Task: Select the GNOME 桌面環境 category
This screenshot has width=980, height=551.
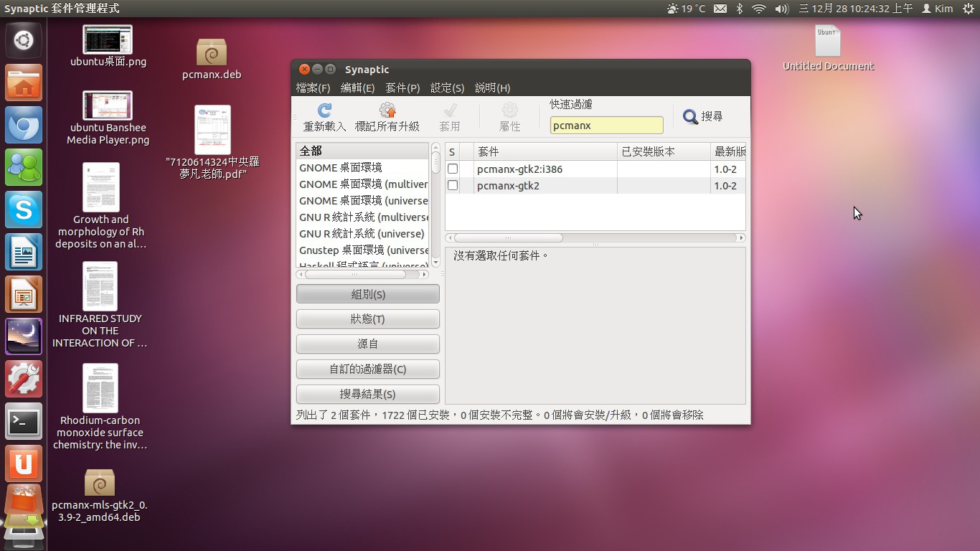Action: 362,167
